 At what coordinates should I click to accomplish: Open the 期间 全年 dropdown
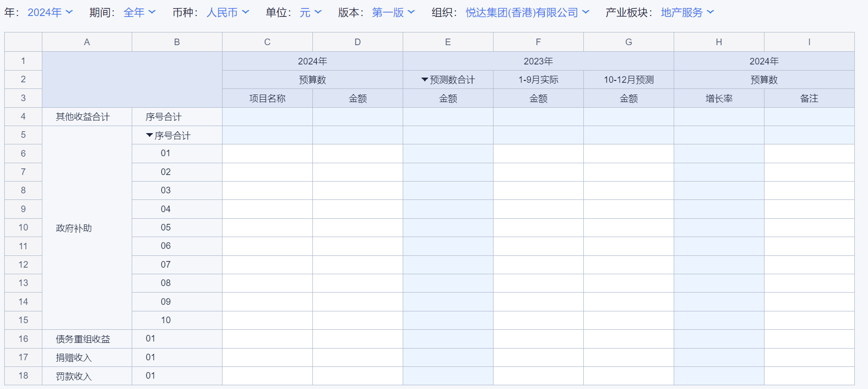(x=139, y=13)
